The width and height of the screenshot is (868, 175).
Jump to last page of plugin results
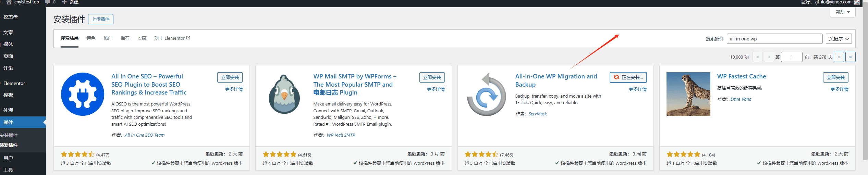click(850, 57)
